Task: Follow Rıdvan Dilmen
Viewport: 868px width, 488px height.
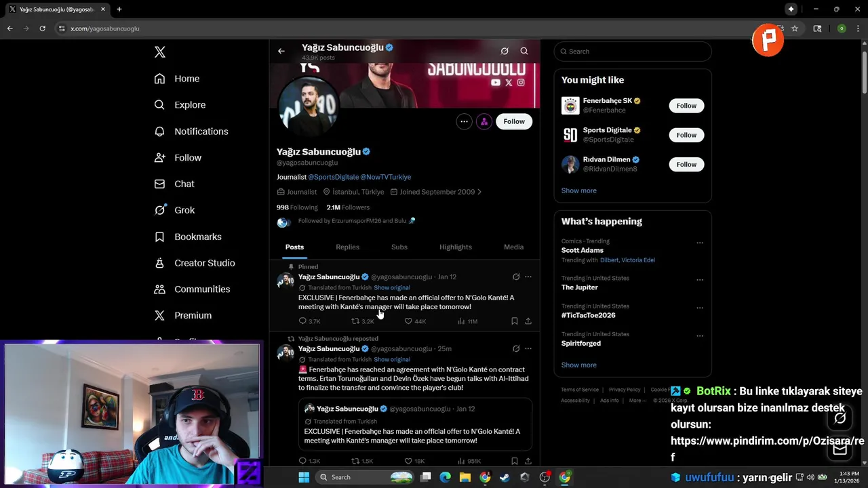Action: tap(686, 164)
